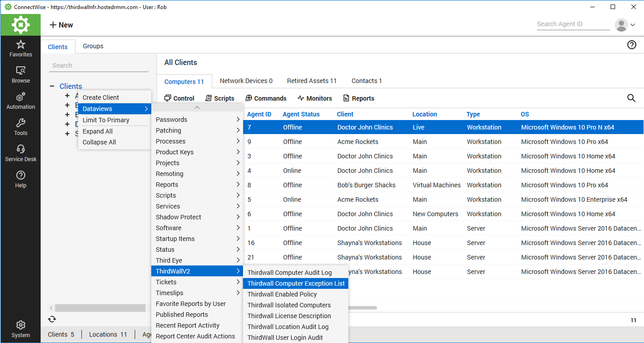Open the Monitors toolbar menu

(314, 98)
